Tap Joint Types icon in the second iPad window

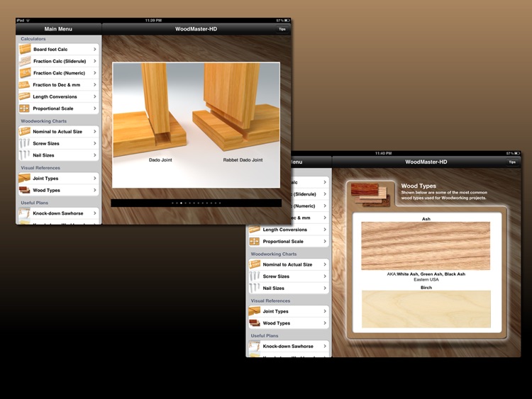point(255,311)
